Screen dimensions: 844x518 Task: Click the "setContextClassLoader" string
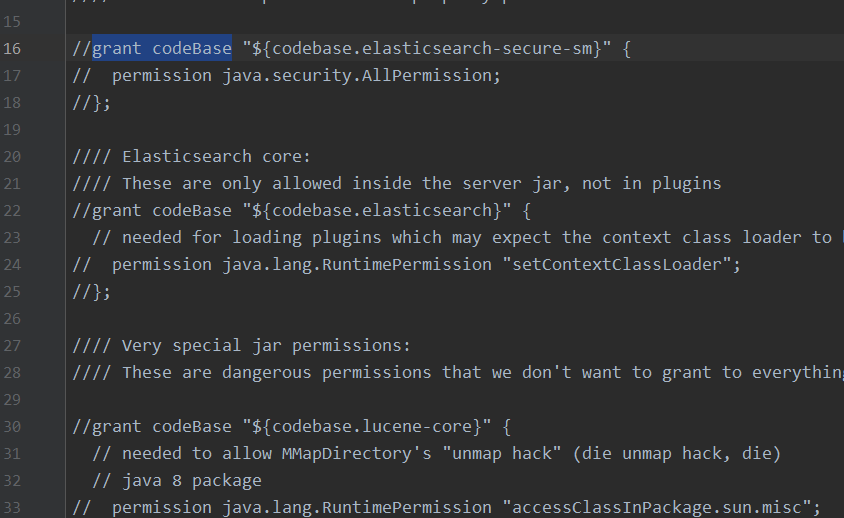[x=617, y=264]
